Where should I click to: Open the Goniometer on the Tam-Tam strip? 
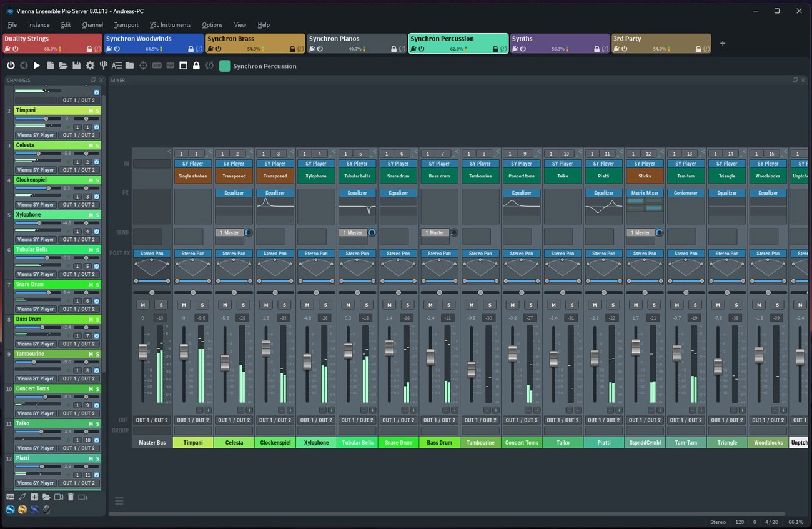[x=686, y=193]
